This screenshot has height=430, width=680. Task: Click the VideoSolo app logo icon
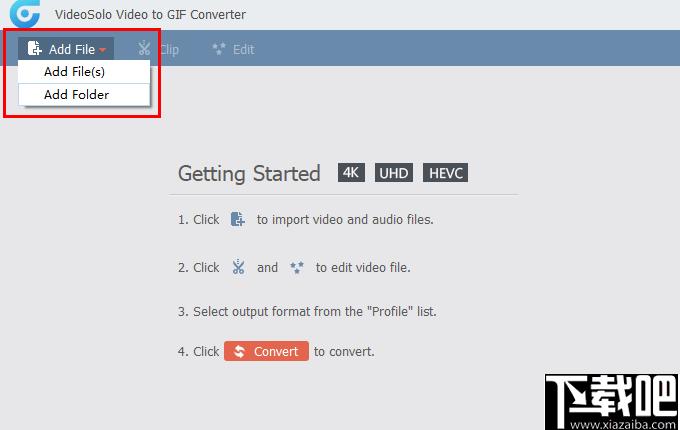(x=25, y=13)
